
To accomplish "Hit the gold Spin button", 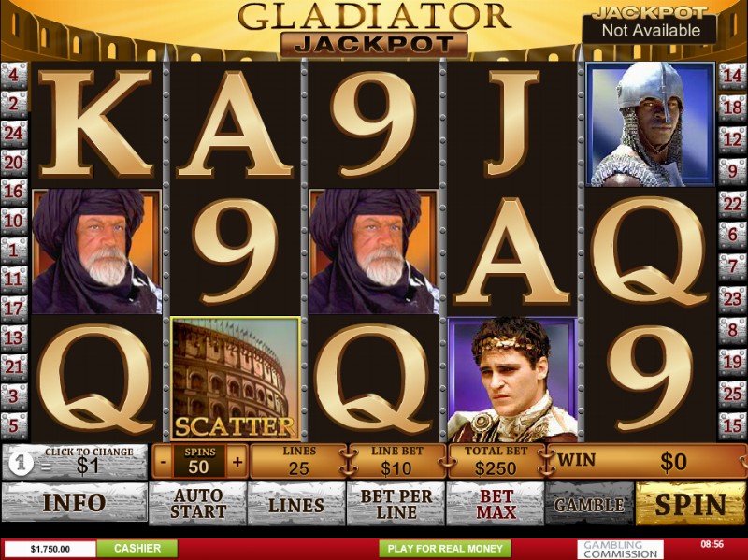I will coord(690,504).
